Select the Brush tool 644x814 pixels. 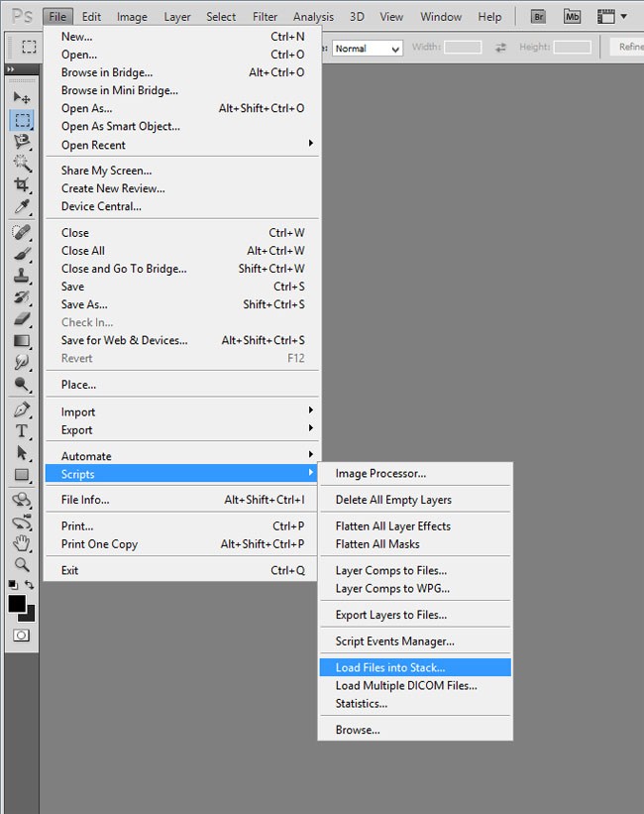22,254
